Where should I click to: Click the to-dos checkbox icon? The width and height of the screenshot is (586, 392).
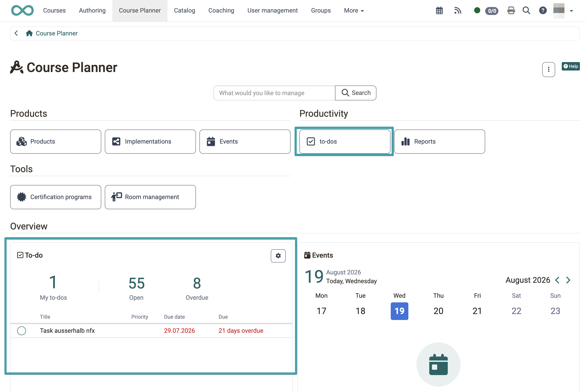click(311, 142)
